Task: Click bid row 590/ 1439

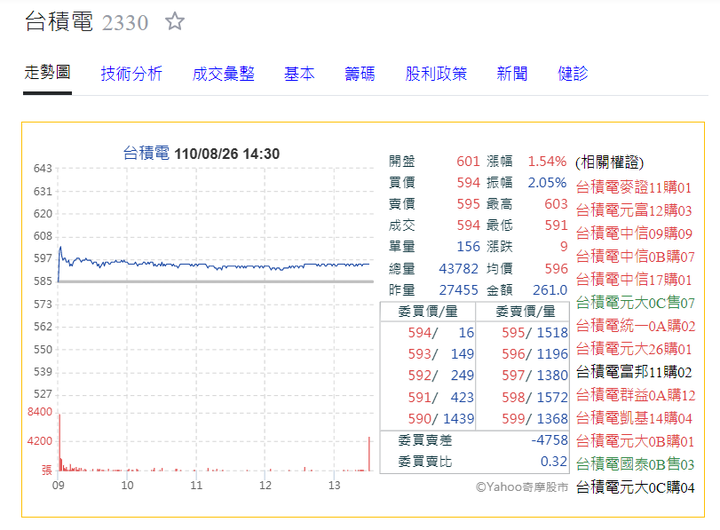Action: tap(441, 418)
